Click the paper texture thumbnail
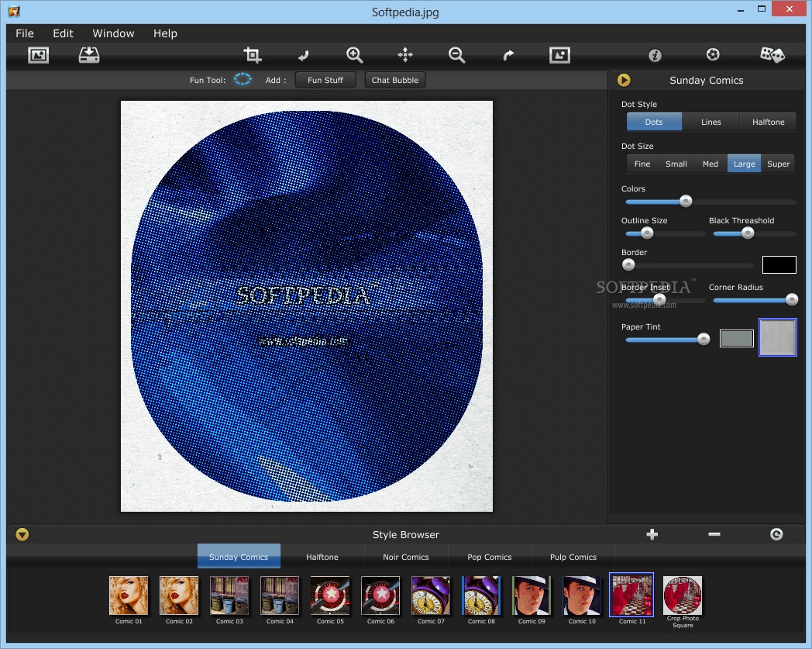Screen dimensions: 812x649 (778, 337)
